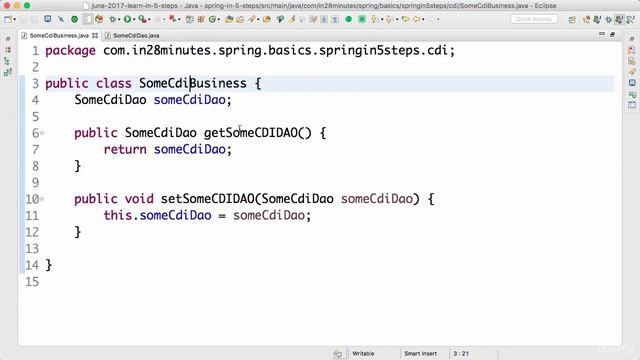Click the 3 : 21 cursor position indicator
Viewport: 640px width, 360px height.
pyautogui.click(x=461, y=353)
